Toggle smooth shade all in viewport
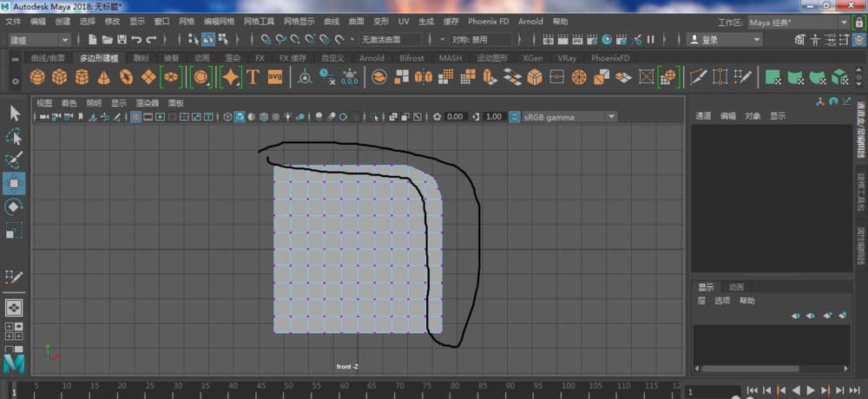Viewport: 868px width, 399px height. tap(240, 117)
